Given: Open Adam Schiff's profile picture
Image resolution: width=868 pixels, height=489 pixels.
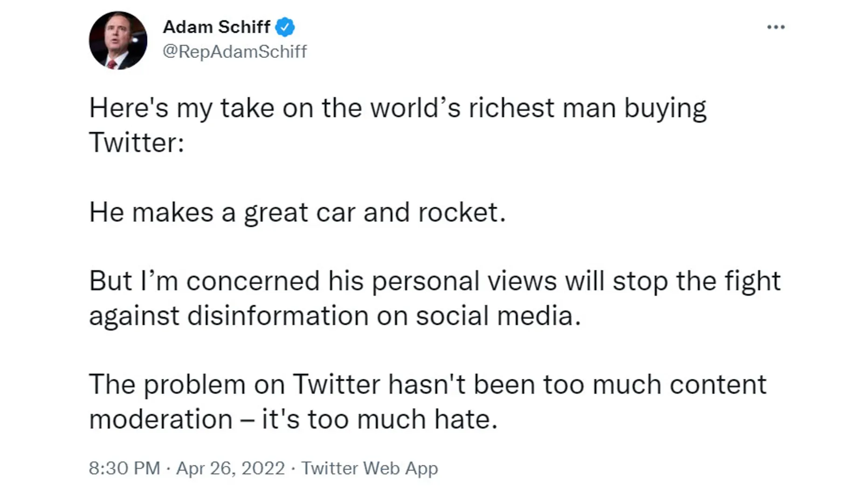Looking at the screenshot, I should point(118,41).
